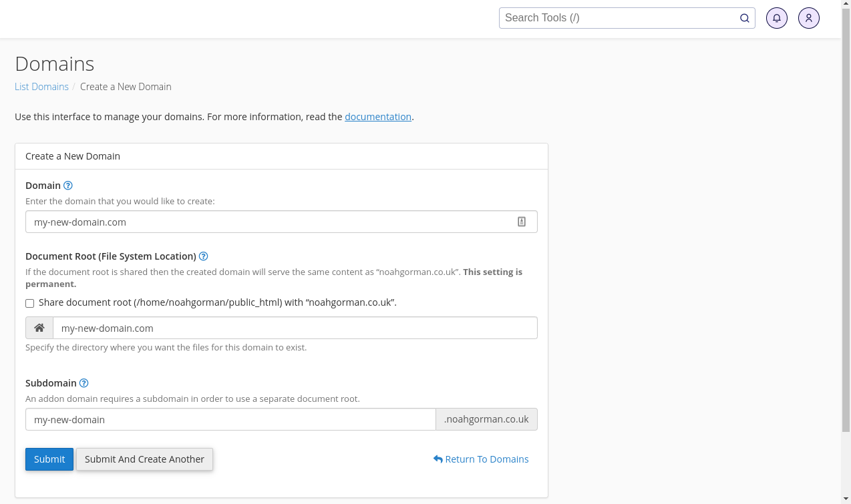Screen dimensions: 851x504
Task: Click the Document Root help icon
Action: [x=203, y=256]
